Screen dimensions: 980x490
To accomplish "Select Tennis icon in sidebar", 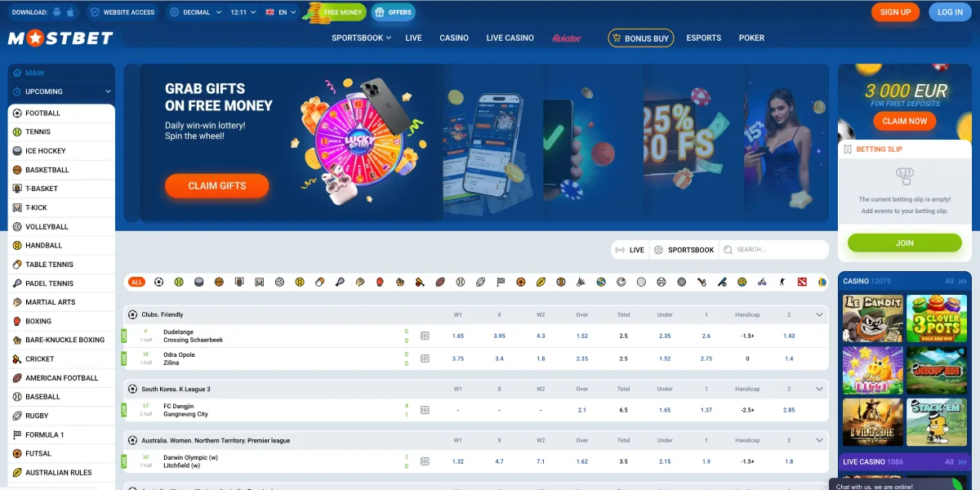I will (17, 131).
